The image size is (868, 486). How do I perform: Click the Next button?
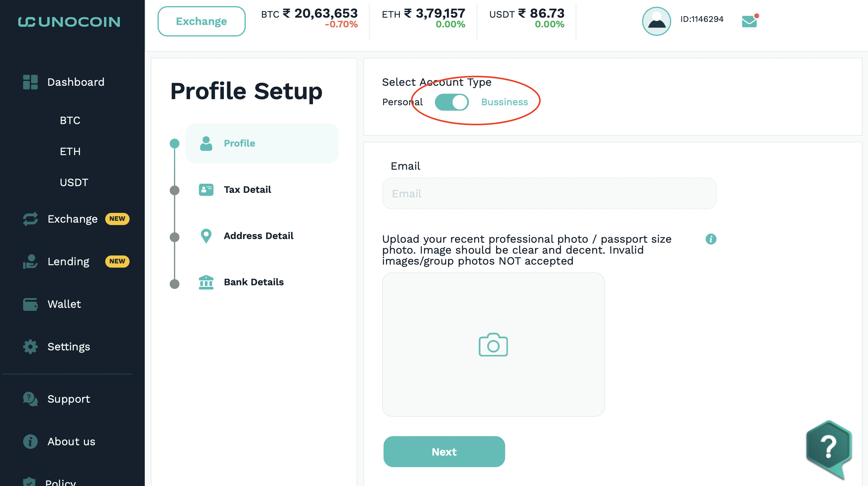coord(444,452)
